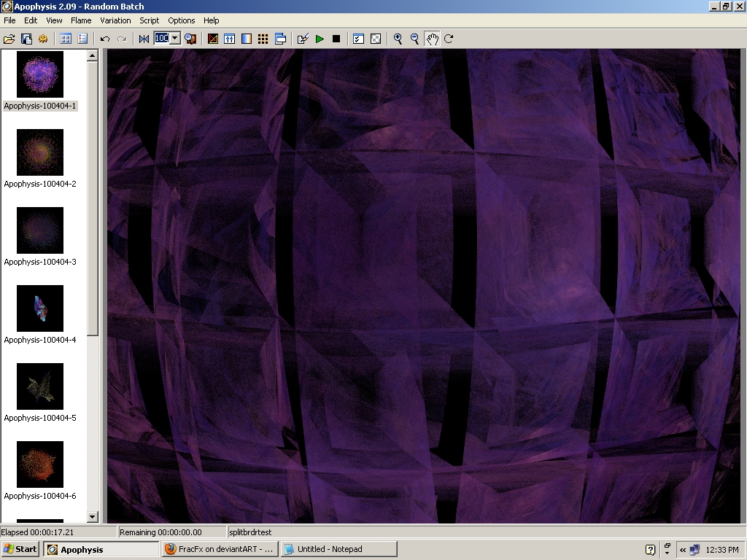
Task: Click the Reset location icon
Action: (x=144, y=39)
